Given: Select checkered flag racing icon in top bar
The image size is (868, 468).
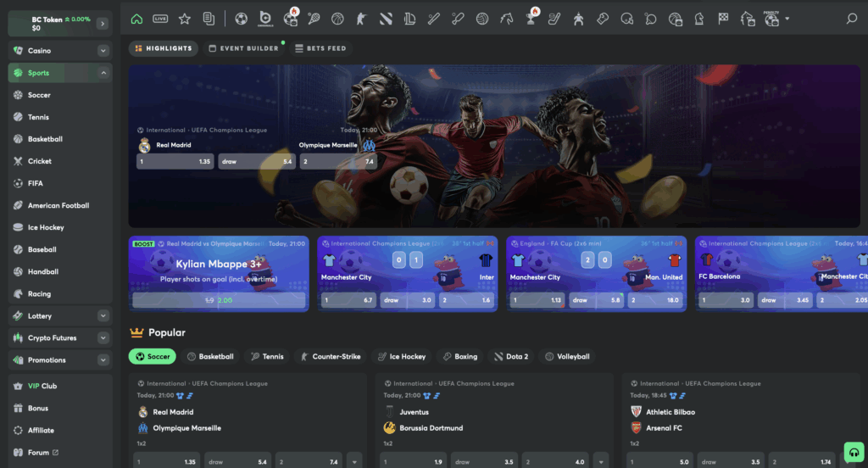Looking at the screenshot, I should click(724, 19).
